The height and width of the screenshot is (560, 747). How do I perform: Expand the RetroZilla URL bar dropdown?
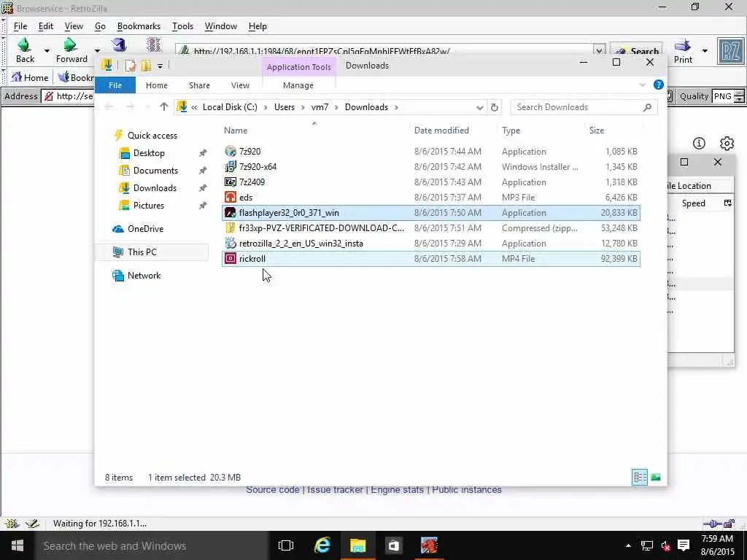(599, 50)
